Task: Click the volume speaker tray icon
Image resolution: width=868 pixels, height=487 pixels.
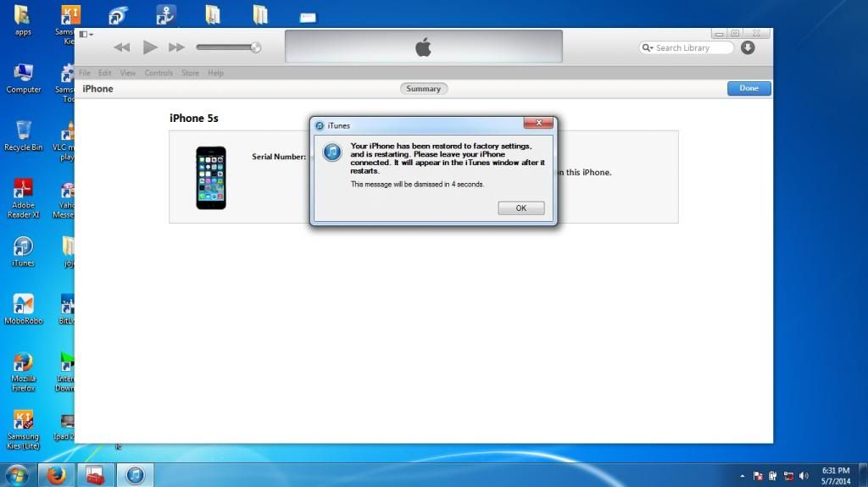Action: (x=804, y=476)
